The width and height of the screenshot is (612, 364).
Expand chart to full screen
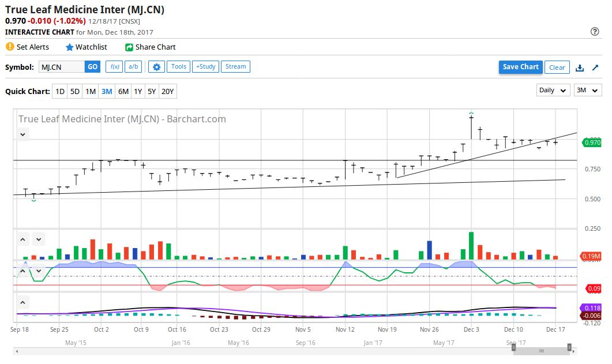click(x=595, y=67)
